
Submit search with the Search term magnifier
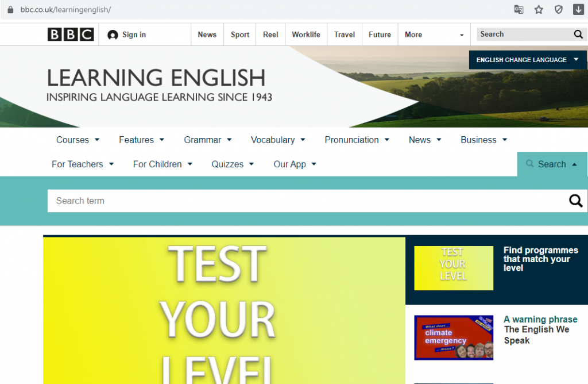click(575, 201)
